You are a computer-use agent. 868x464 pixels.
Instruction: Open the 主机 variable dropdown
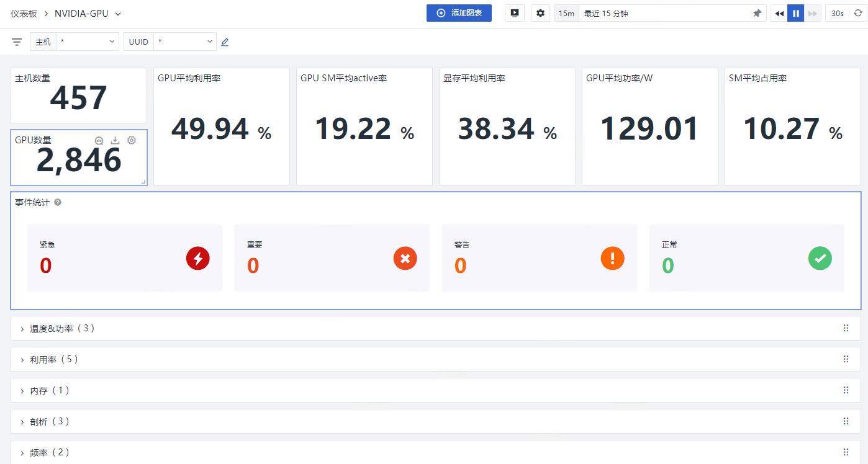click(x=87, y=42)
